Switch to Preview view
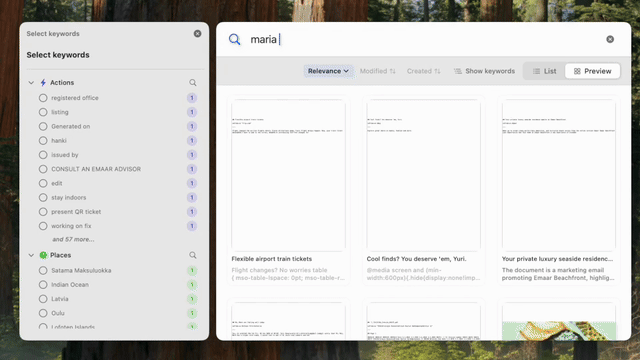The height and width of the screenshot is (360, 640). (593, 71)
